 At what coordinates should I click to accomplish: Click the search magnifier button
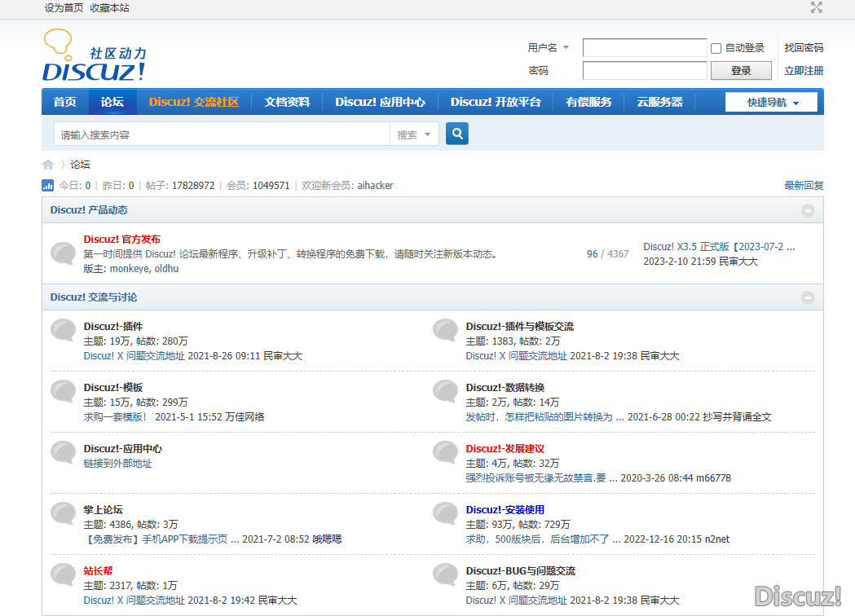(x=456, y=133)
